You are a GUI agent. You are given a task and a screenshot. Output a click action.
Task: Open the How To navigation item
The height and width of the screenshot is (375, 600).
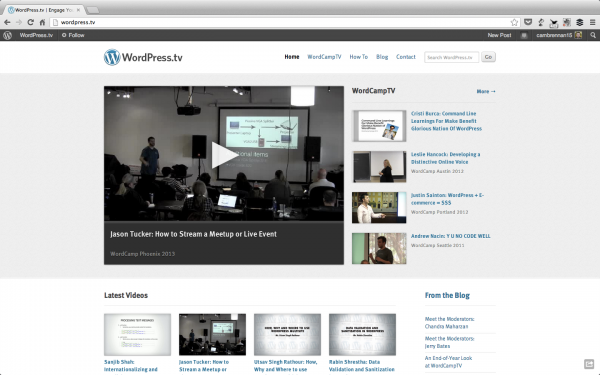[x=359, y=57]
